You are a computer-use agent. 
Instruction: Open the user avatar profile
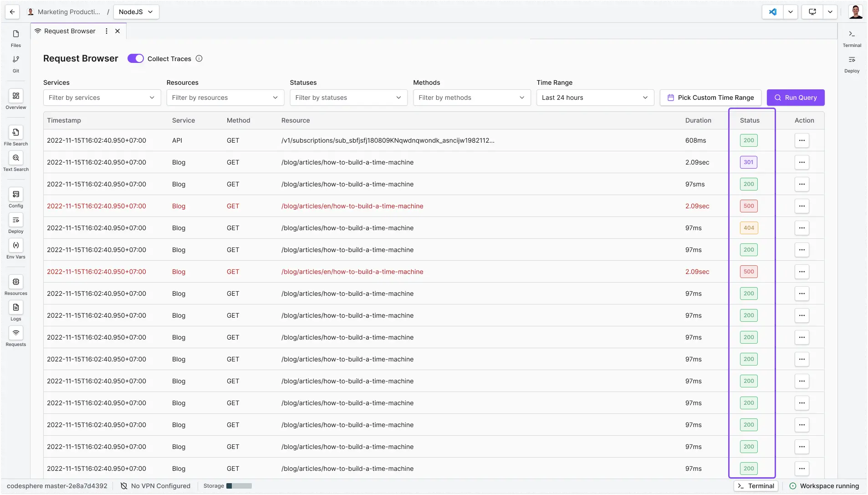(x=856, y=12)
